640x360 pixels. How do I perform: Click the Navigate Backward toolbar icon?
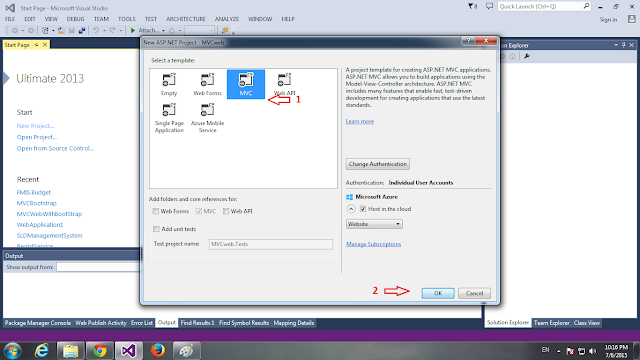[x=15, y=31]
